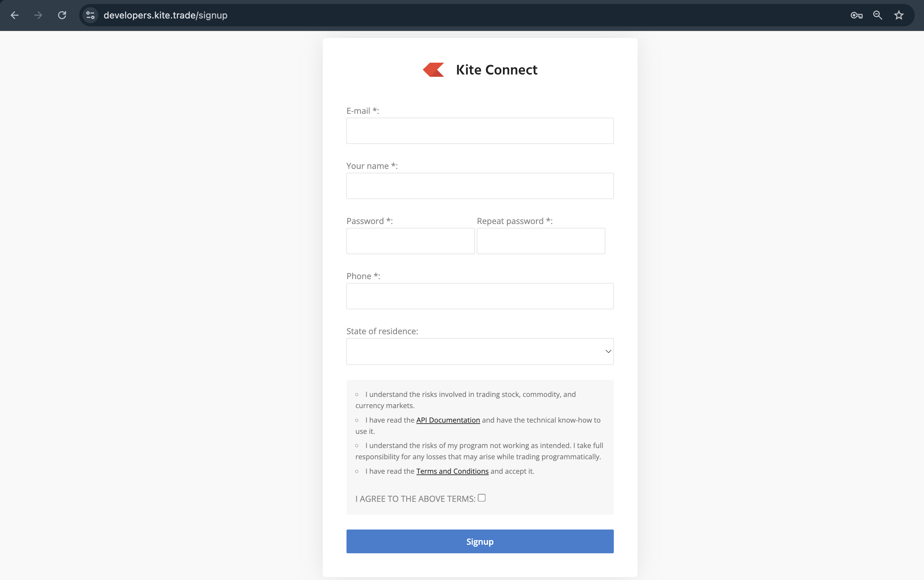924x580 pixels.
Task: Click the 'State of residence:' label
Action: 382,331
